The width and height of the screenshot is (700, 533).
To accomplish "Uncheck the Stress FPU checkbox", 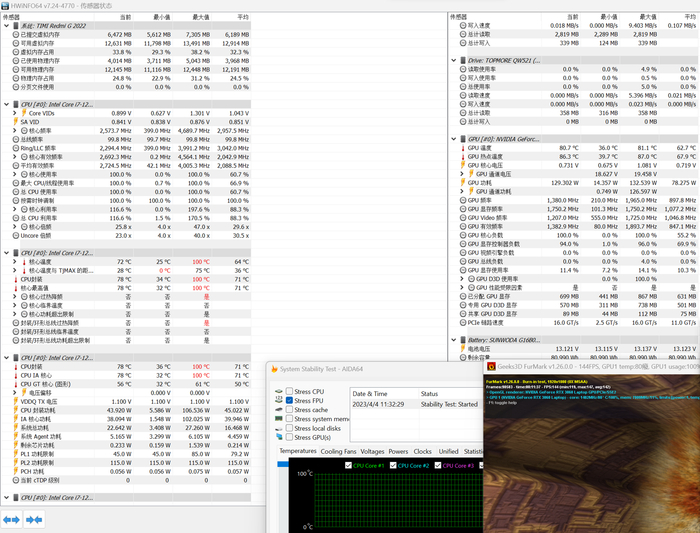I will pos(289,401).
